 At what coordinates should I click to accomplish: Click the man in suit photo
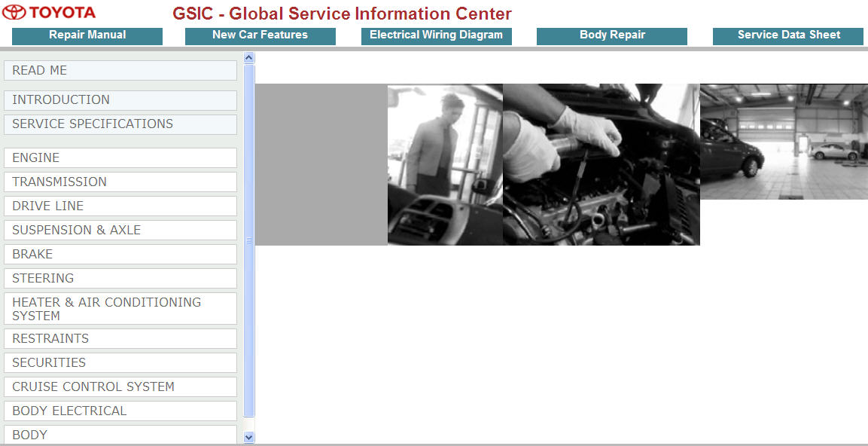tap(445, 164)
